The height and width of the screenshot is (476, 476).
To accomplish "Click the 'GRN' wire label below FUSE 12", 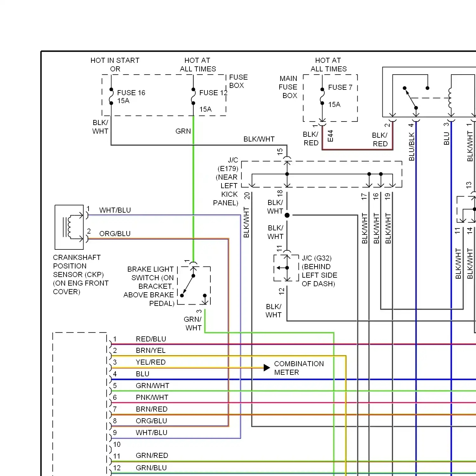I will click(183, 131).
